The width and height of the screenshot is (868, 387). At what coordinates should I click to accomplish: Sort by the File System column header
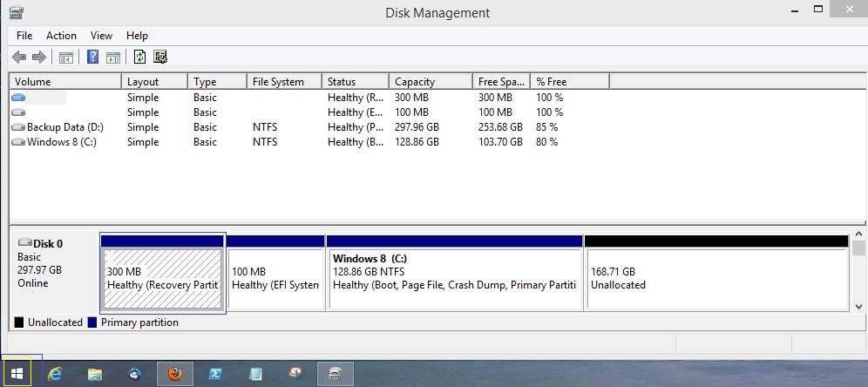tap(284, 81)
